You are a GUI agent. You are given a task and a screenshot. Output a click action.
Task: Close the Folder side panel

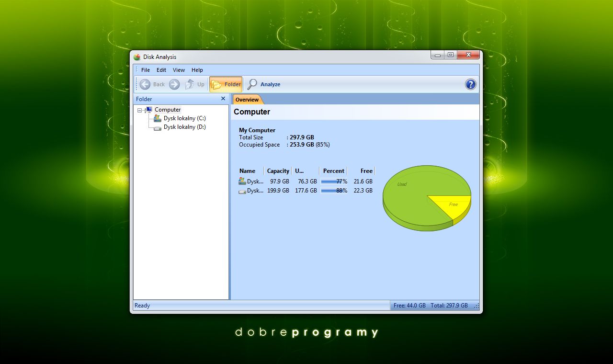(x=223, y=99)
